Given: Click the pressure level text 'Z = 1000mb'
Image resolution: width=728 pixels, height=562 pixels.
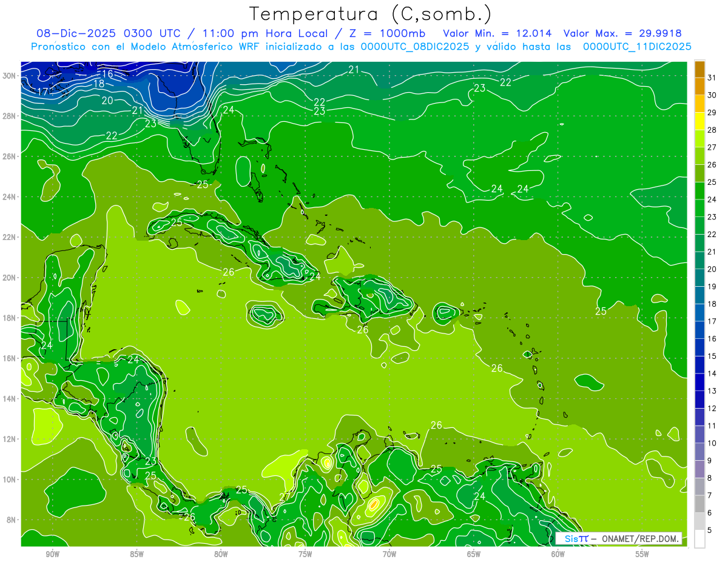Looking at the screenshot, I should coord(389,33).
